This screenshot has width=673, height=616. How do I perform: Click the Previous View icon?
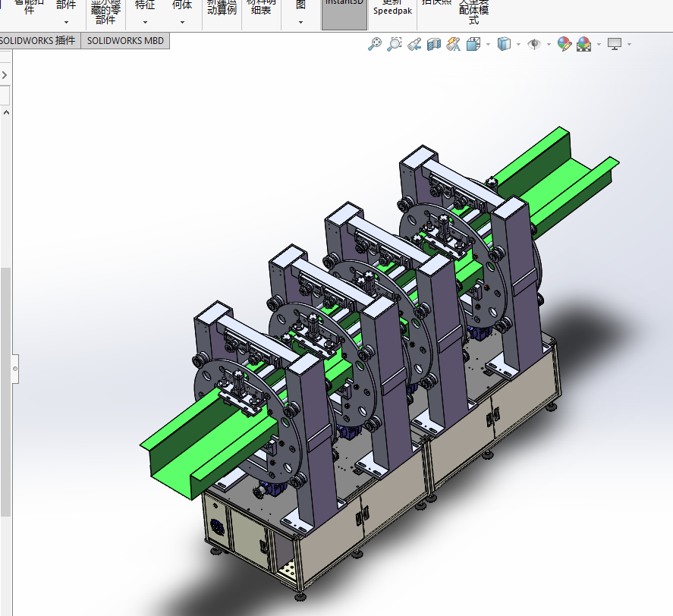coord(414,44)
